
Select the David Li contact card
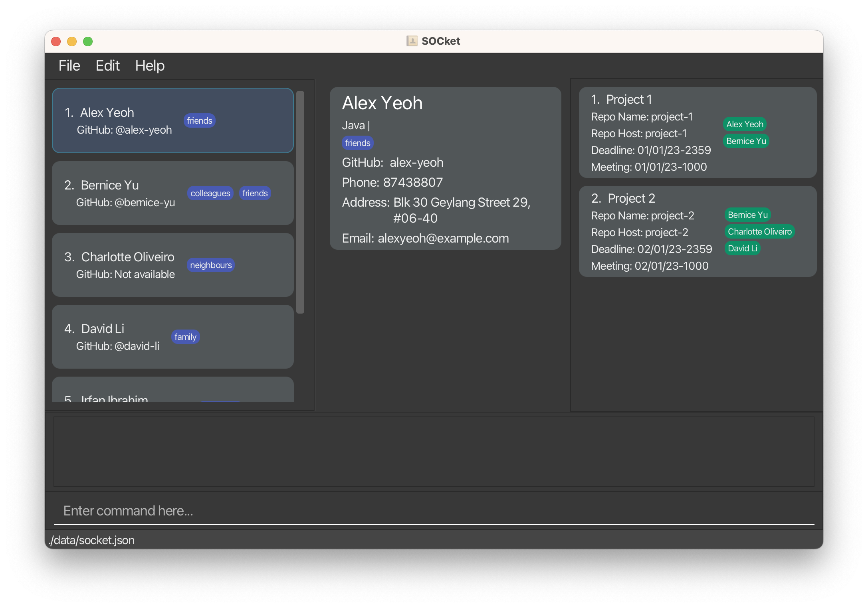coord(173,337)
